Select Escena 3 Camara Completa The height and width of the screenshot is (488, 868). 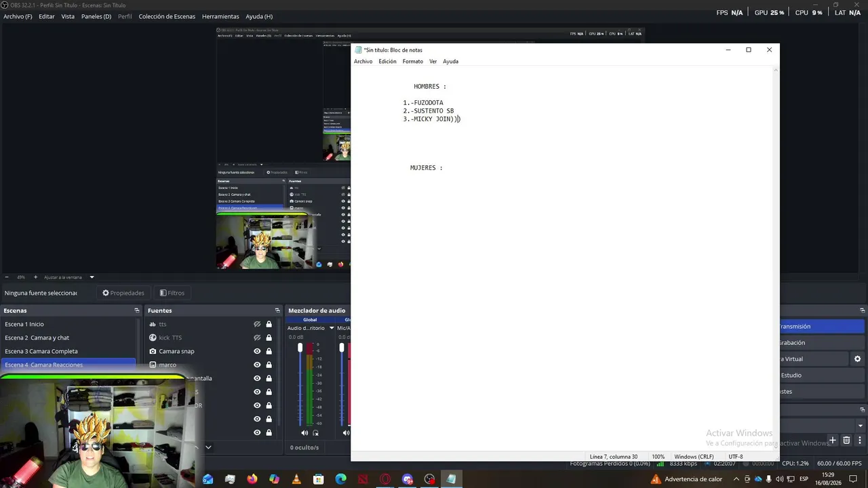pyautogui.click(x=68, y=351)
